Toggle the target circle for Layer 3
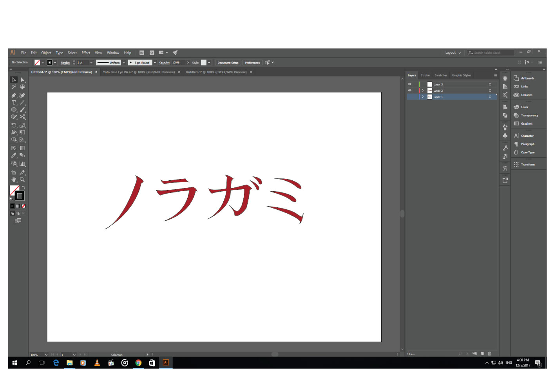Viewport: 554px width, 392px height. coord(490,84)
